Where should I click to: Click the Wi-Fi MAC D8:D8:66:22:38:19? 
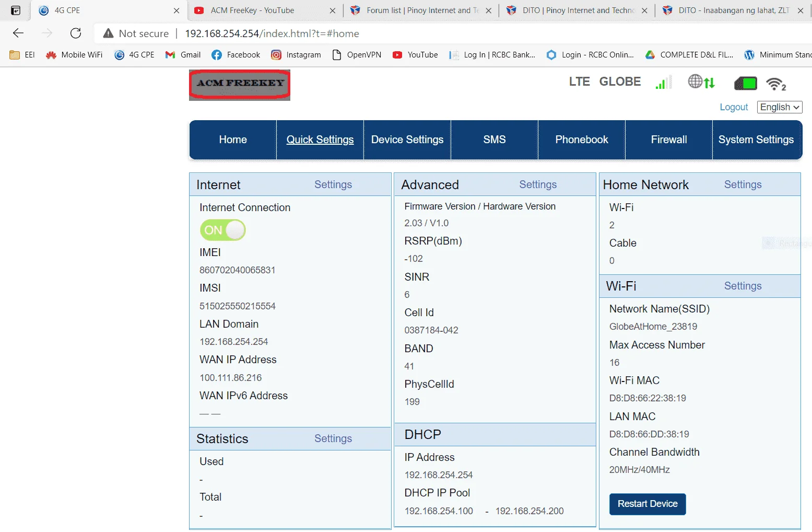click(648, 398)
